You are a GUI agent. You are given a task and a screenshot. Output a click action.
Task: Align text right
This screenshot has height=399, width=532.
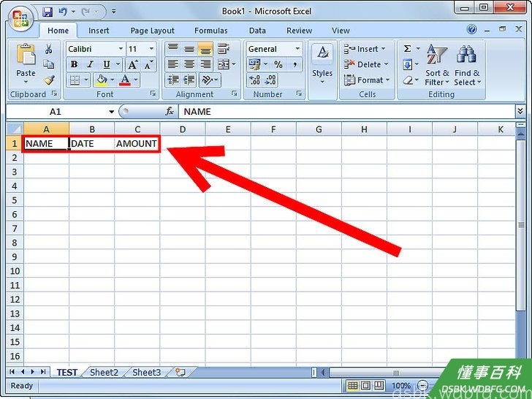point(205,64)
